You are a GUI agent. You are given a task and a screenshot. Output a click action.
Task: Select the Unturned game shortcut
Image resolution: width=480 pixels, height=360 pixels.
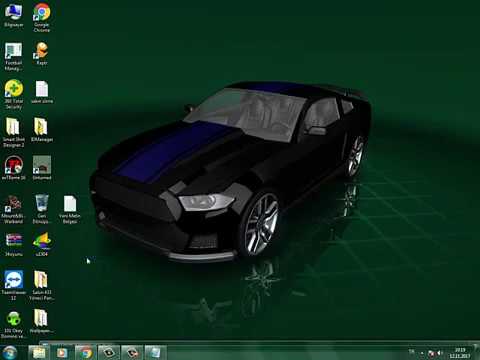coord(42,168)
